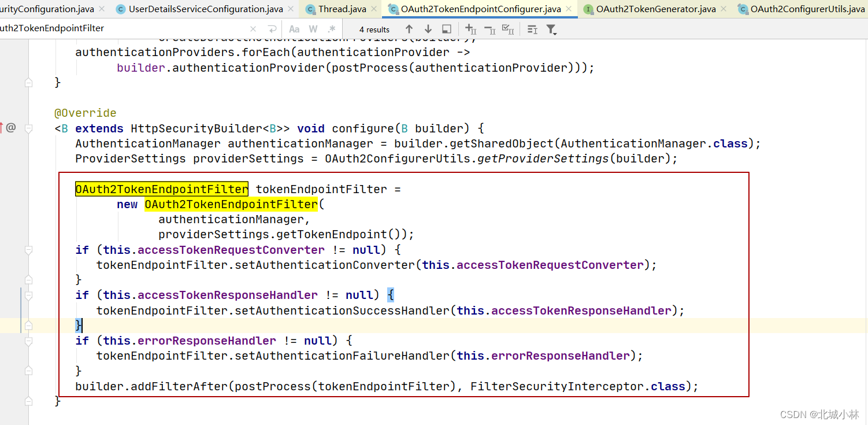Click fold end marker after setAuthenticationFailureHandler line
Screen dimensions: 868x425
28,371
